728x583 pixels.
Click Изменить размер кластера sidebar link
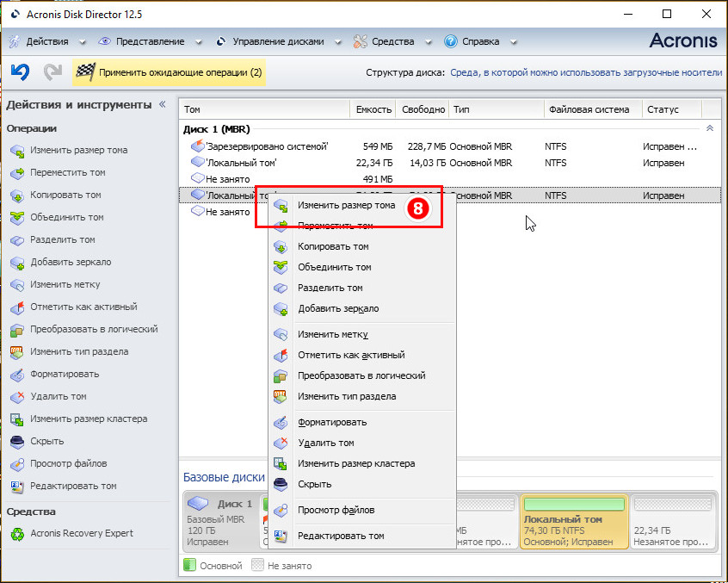click(89, 419)
